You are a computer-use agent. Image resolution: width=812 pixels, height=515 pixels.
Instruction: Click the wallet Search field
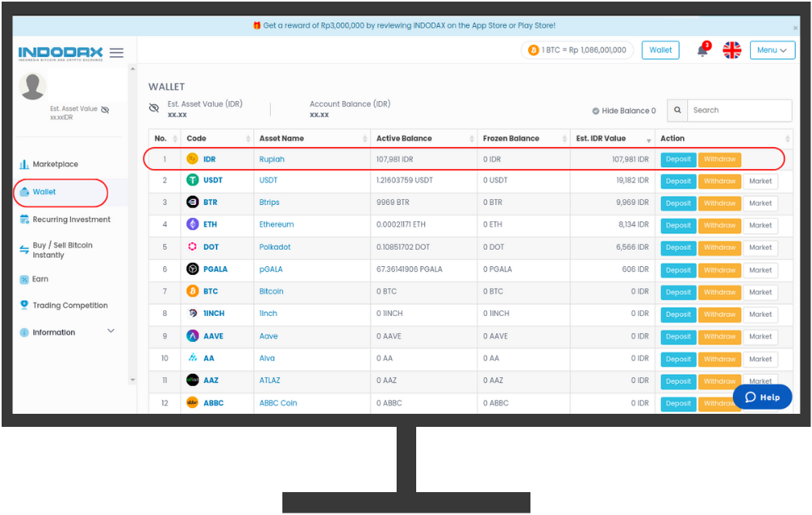tap(739, 110)
